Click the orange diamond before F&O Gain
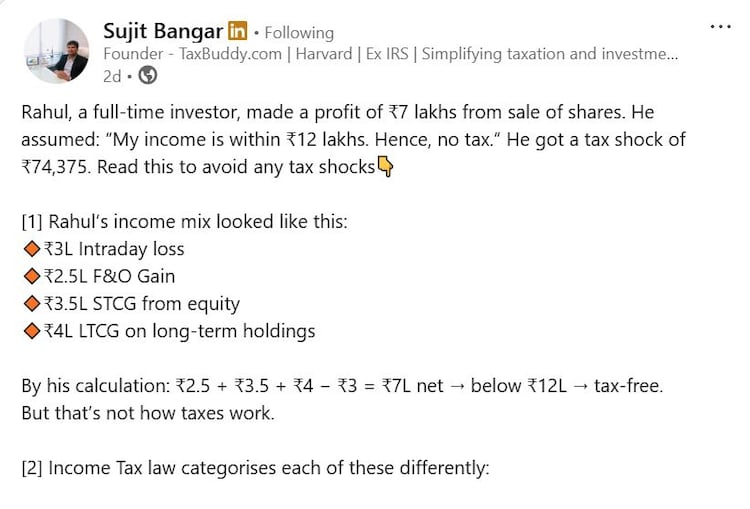This screenshot has width=750, height=509. [x=30, y=276]
